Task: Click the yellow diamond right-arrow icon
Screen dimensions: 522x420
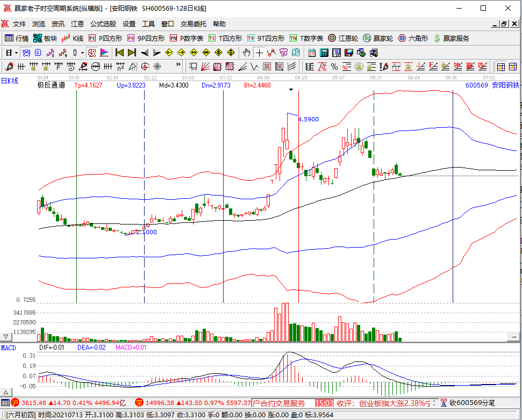Action: [181, 53]
